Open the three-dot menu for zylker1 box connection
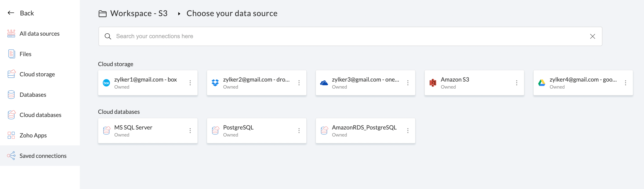Screen dimensions: 644x189 click(x=190, y=83)
